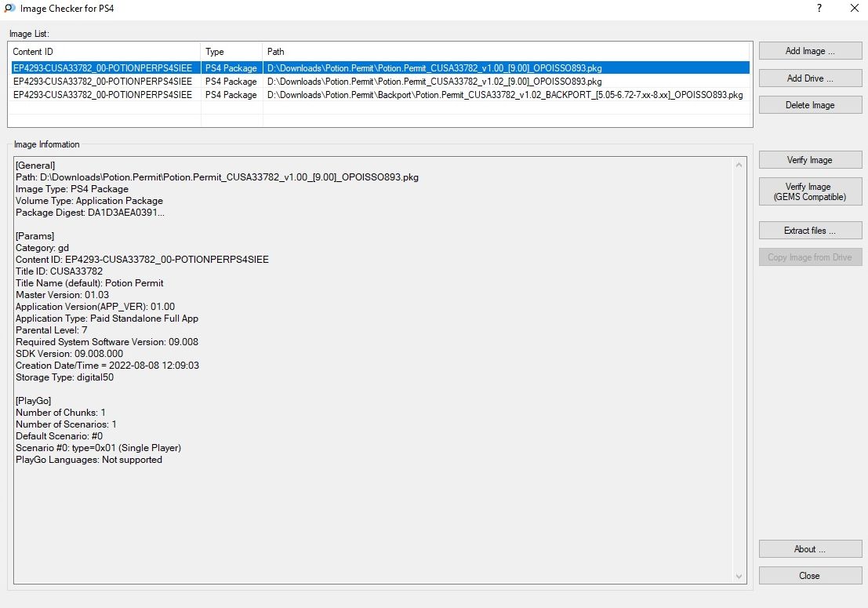Click the SDK Version: 09.008.000 line
The width and height of the screenshot is (868, 608).
[69, 354]
